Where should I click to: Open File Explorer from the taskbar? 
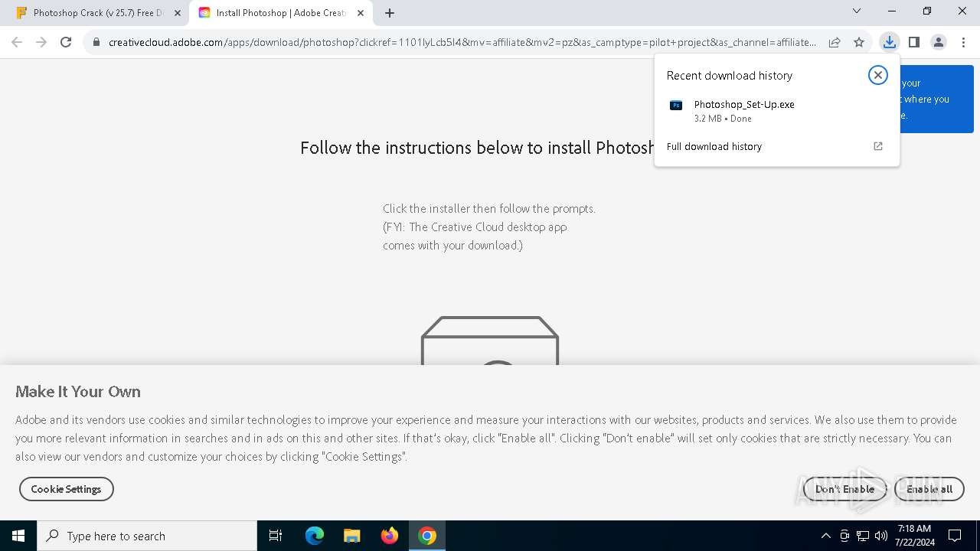click(x=352, y=536)
